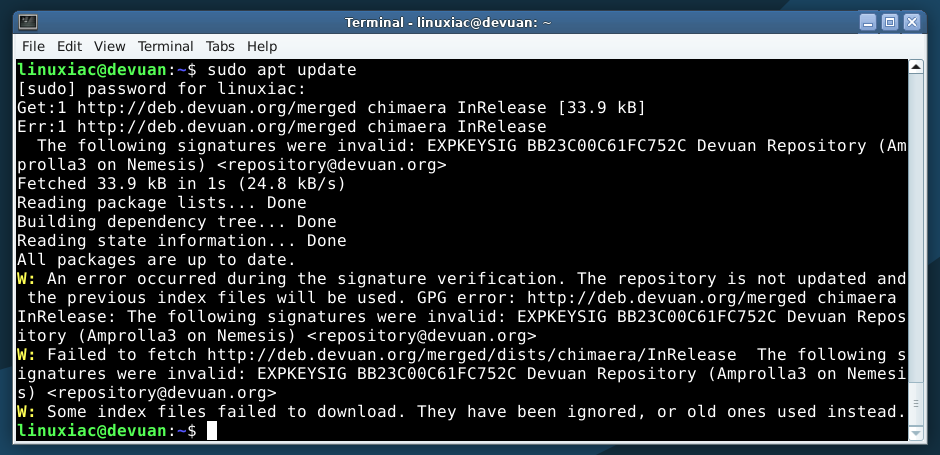The width and height of the screenshot is (940, 455).
Task: Close the Terminal window
Action: [912, 23]
